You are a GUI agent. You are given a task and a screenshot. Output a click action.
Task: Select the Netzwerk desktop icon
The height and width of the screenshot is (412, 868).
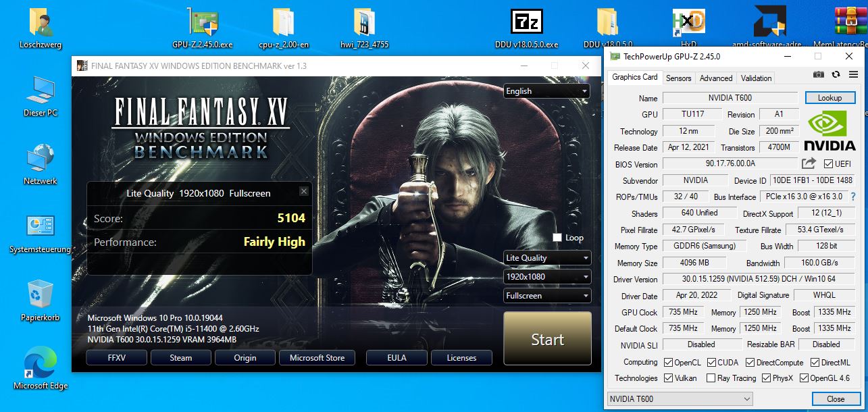pyautogui.click(x=41, y=164)
